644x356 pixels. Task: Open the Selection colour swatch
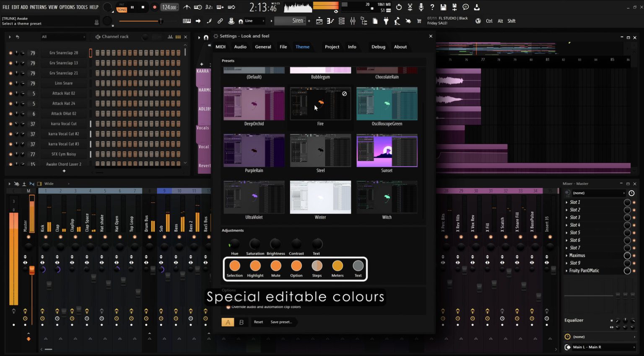[235, 266]
